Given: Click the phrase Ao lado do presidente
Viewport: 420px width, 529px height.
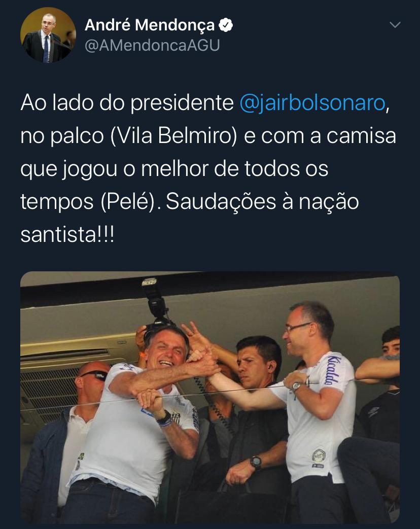Looking at the screenshot, I should [127, 102].
